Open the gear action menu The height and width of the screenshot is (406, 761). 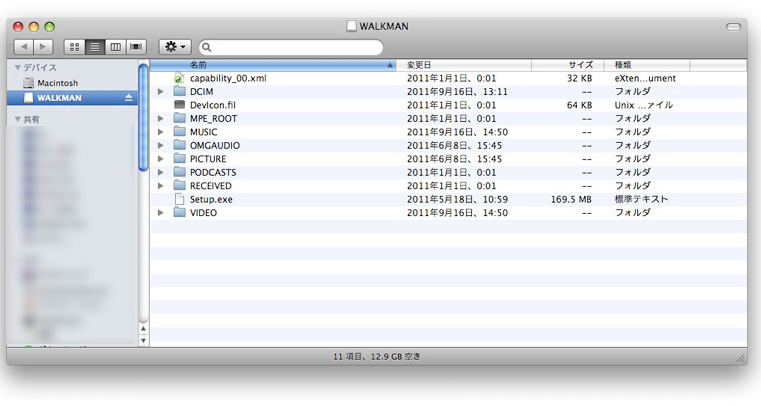pyautogui.click(x=174, y=47)
